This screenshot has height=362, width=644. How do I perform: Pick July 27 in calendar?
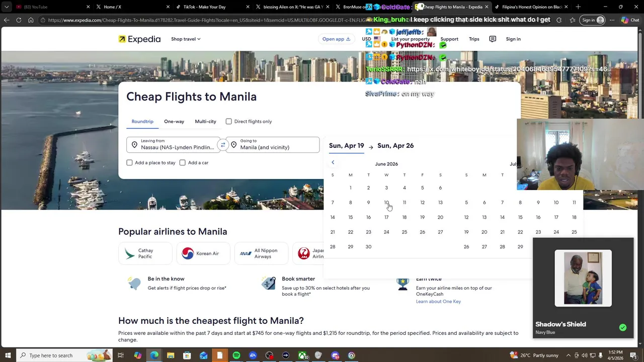pyautogui.click(x=484, y=247)
